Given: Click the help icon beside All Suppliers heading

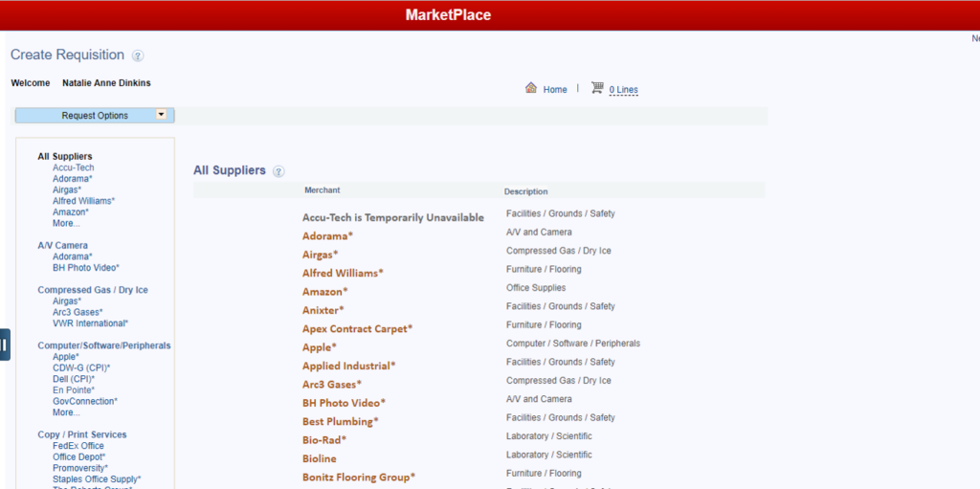Looking at the screenshot, I should click(x=278, y=171).
